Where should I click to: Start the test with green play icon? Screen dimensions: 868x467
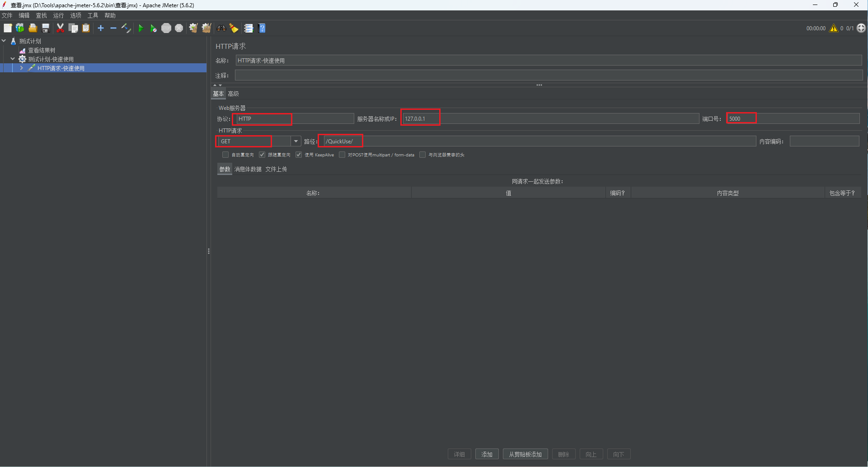pyautogui.click(x=141, y=28)
